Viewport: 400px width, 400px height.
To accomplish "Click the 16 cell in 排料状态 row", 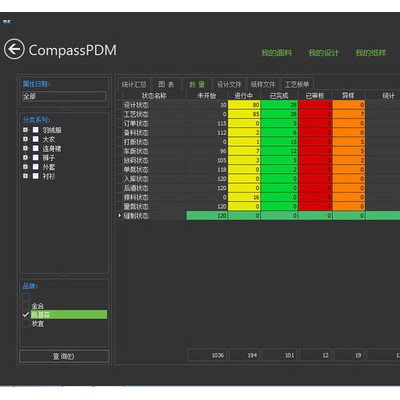I will 244,197.
